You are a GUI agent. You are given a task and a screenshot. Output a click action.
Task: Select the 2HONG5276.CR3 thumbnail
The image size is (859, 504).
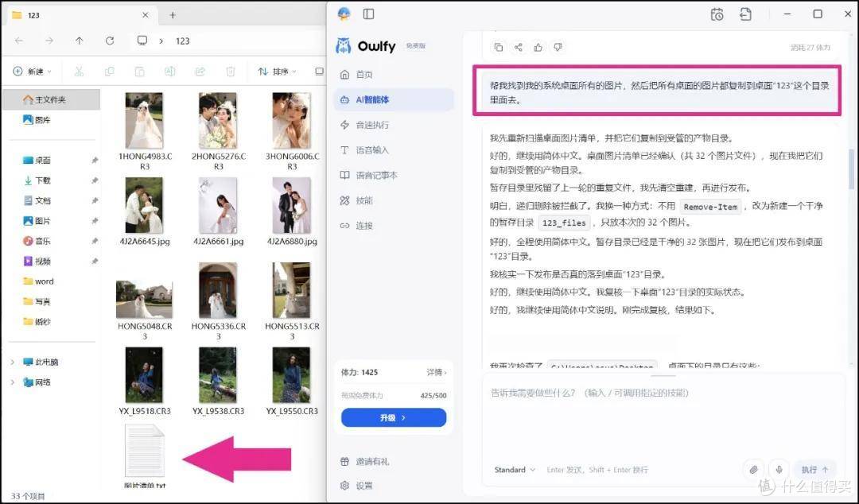[218, 121]
